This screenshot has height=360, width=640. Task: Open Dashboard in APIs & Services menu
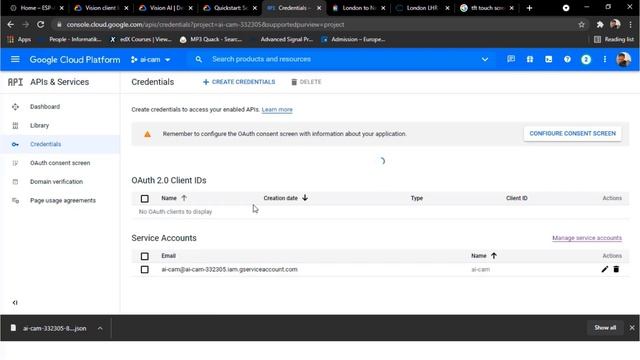(45, 107)
